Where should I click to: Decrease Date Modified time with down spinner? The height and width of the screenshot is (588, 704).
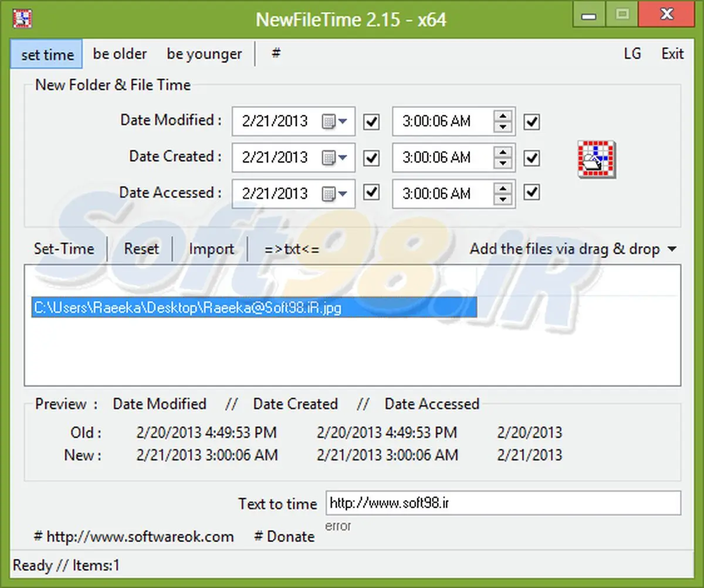503,128
